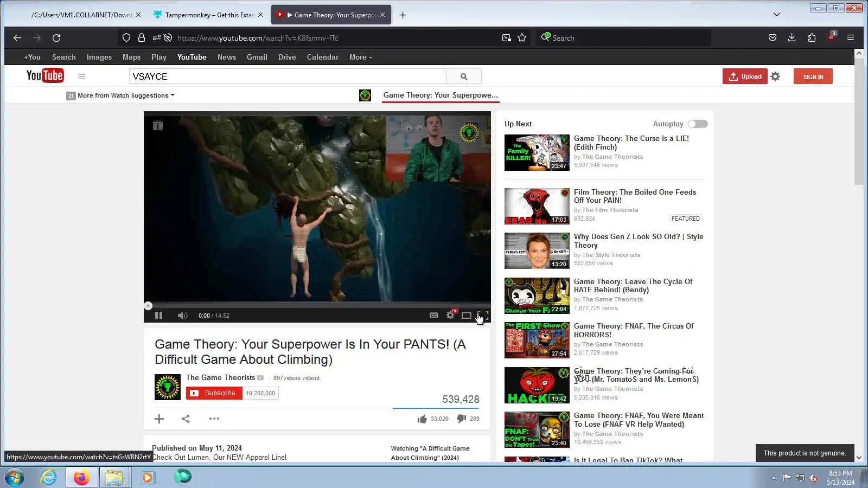This screenshot has height=488, width=868.
Task: Bookmark this page with the star
Action: tap(522, 38)
